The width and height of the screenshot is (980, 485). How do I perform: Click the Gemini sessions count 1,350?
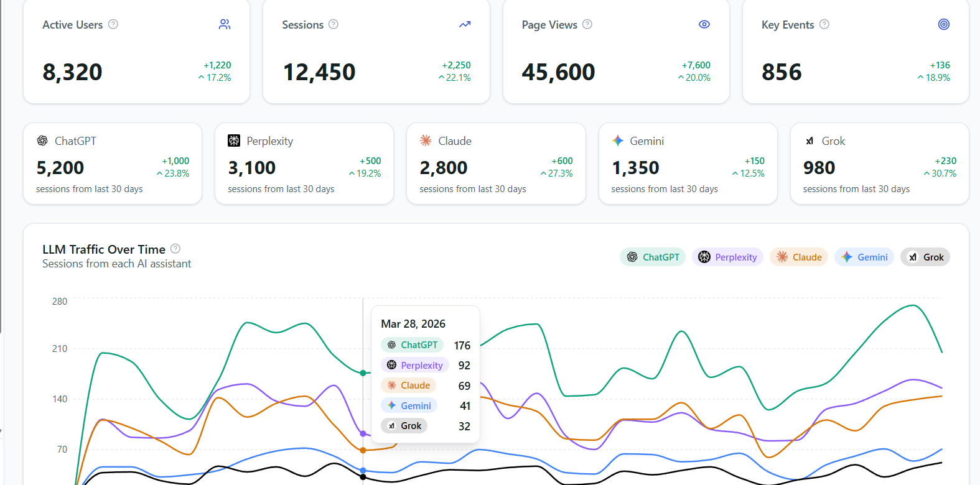pyautogui.click(x=635, y=168)
